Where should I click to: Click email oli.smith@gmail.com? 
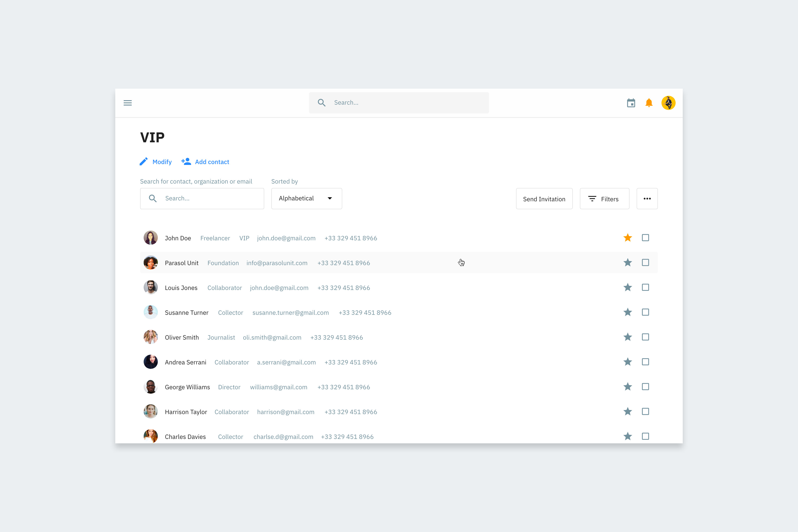272,338
